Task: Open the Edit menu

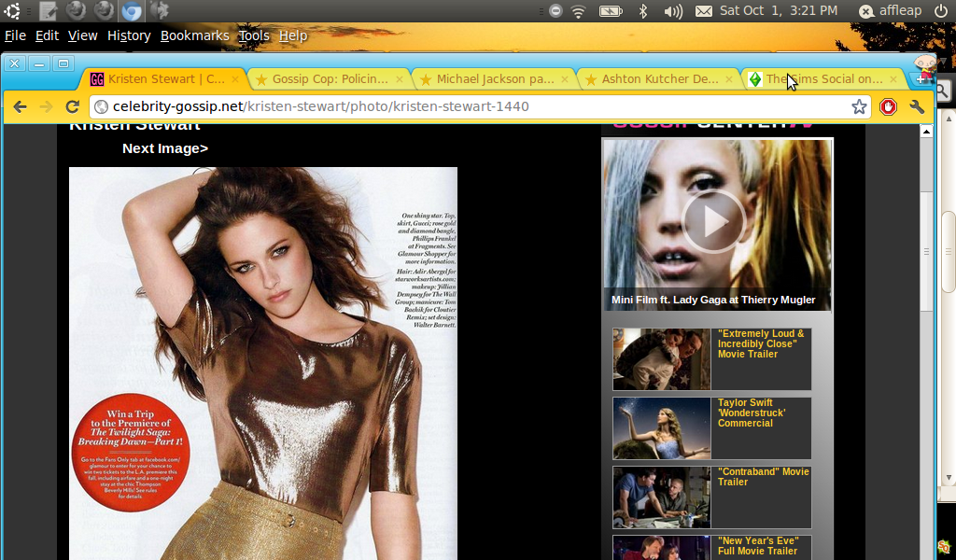Action: point(47,36)
